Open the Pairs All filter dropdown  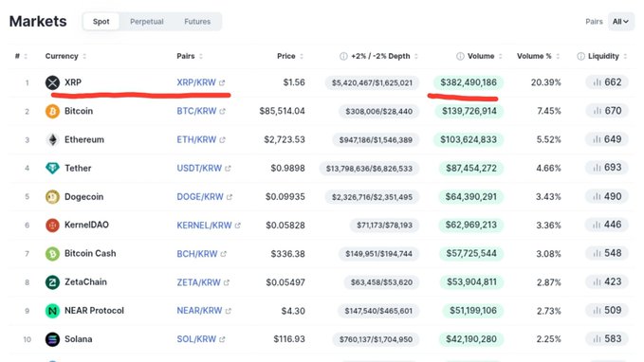point(620,22)
